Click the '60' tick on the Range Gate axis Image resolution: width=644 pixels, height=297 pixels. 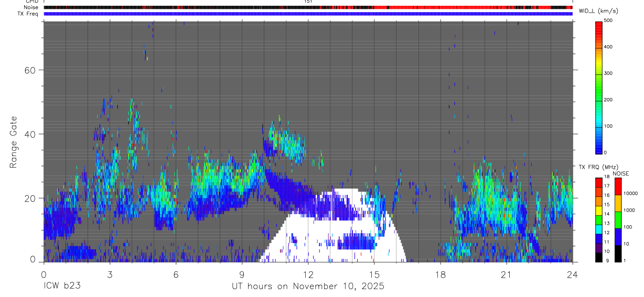point(30,70)
